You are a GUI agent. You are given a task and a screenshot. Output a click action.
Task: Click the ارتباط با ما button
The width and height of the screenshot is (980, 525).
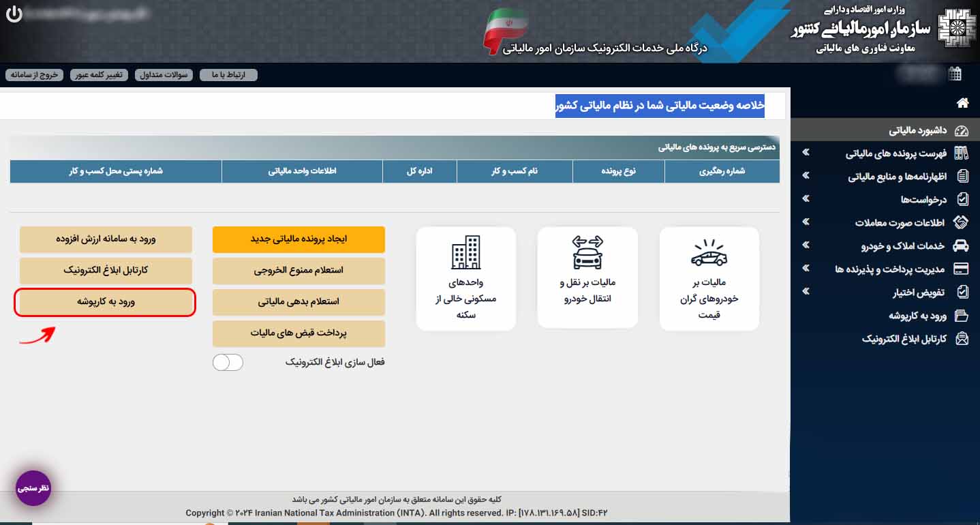tap(228, 74)
